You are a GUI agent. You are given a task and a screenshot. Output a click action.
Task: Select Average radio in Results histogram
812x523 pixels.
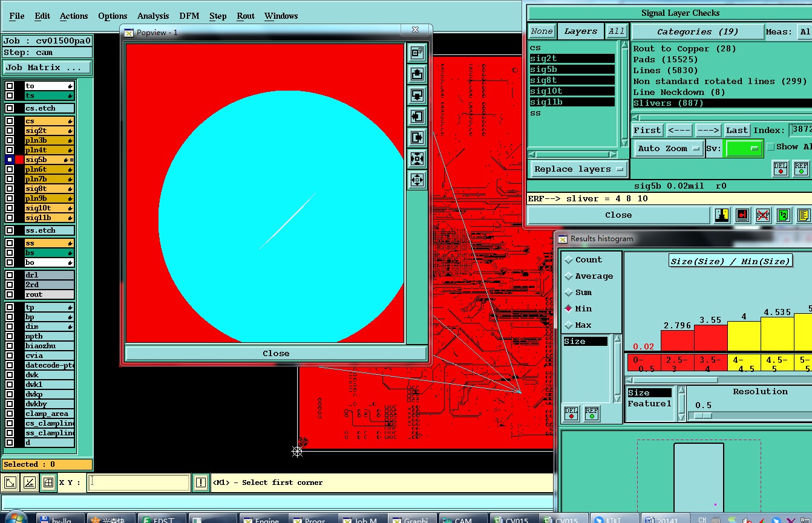pyautogui.click(x=569, y=276)
